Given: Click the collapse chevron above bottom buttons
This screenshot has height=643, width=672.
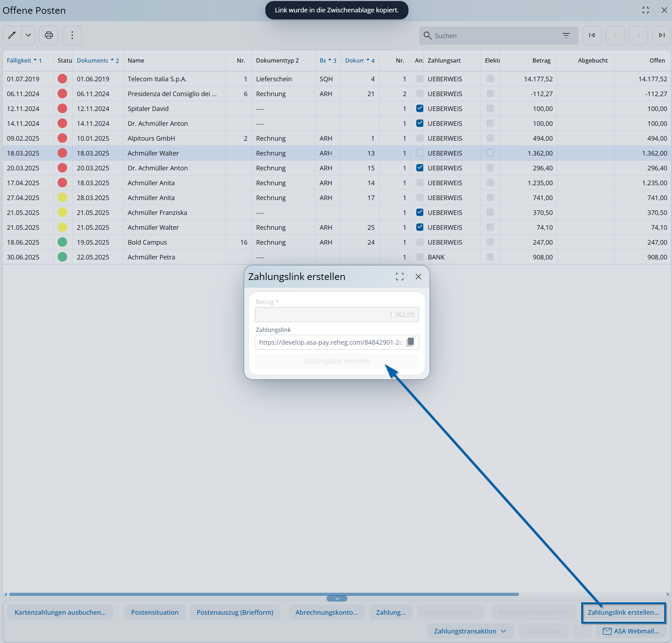Looking at the screenshot, I should 337,598.
